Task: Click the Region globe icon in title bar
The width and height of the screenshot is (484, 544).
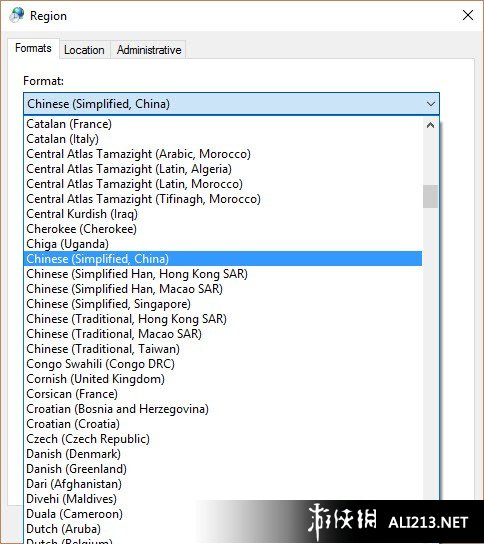Action: [x=17, y=15]
